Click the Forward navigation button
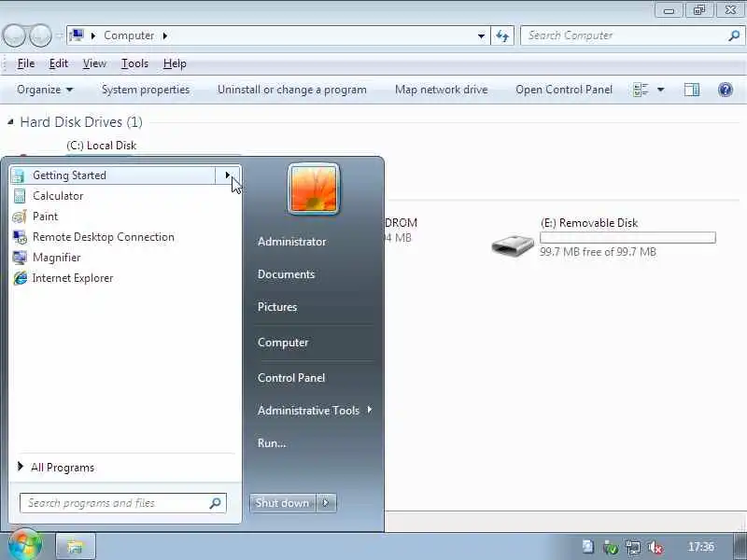This screenshot has height=560, width=747. pos(40,35)
